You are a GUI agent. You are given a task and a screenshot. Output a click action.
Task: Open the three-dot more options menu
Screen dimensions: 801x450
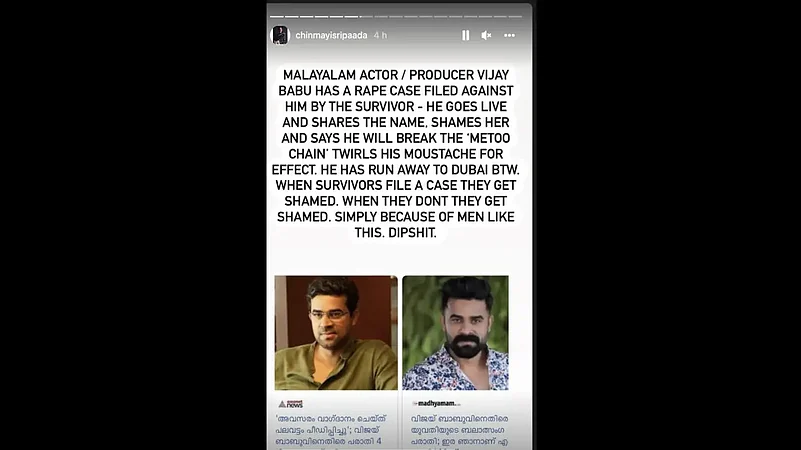pos(509,35)
